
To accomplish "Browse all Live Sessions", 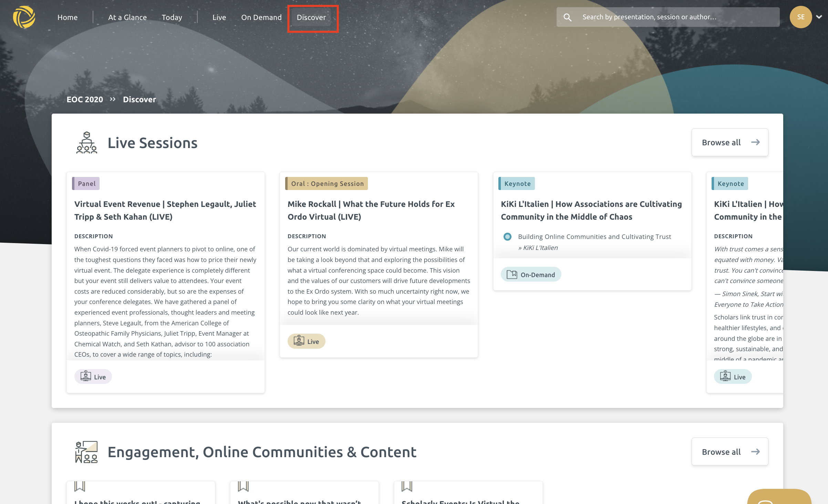I will (x=729, y=142).
